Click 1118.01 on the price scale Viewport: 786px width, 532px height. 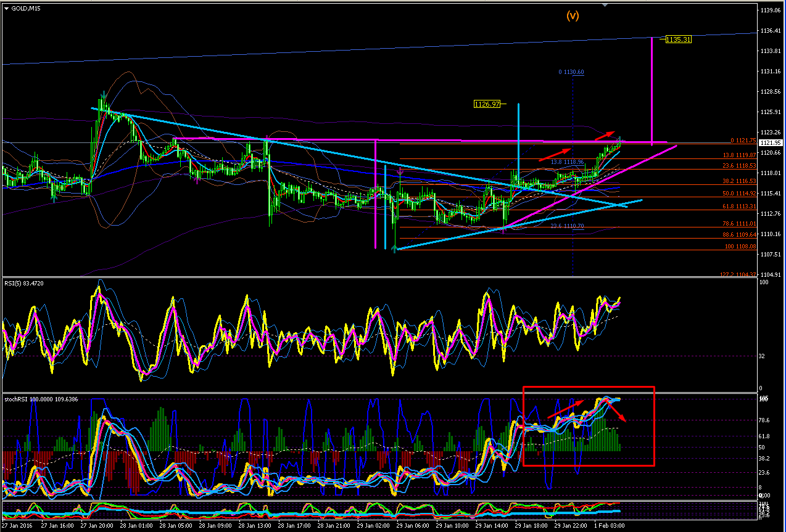pos(771,173)
